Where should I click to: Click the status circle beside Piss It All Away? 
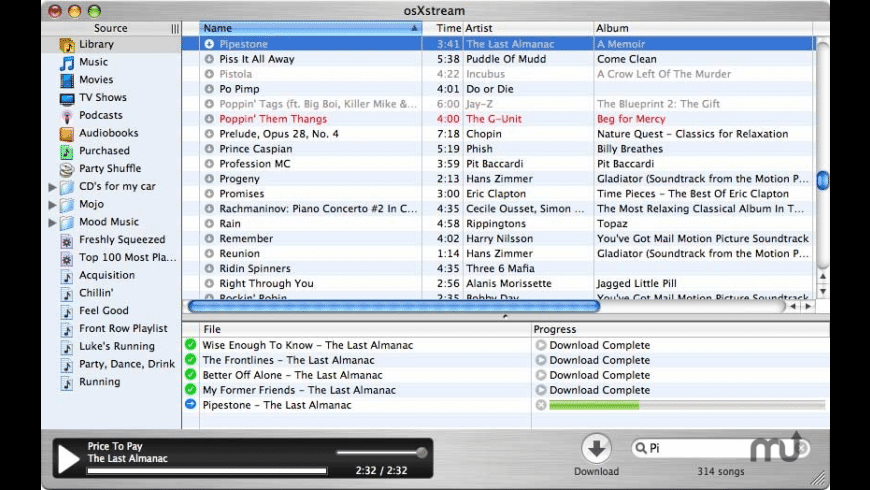click(x=209, y=59)
